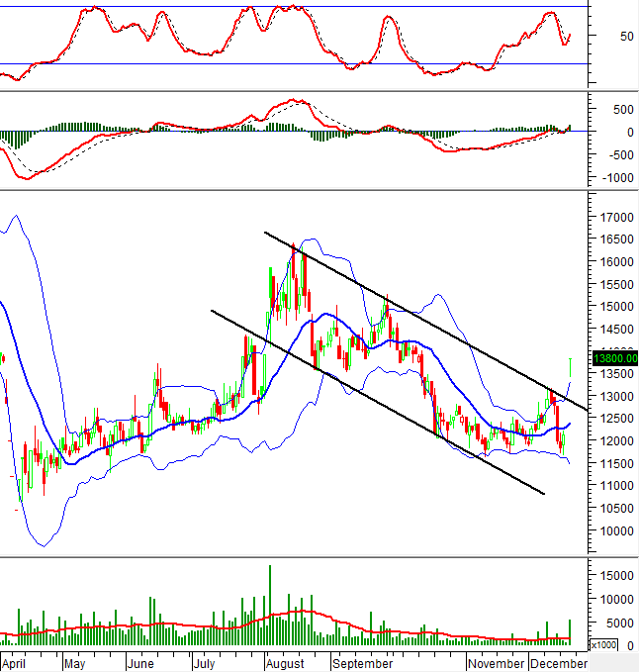Click the 50 level on oscillator axis
Viewport: 639px width, 672px height.
tap(598, 37)
